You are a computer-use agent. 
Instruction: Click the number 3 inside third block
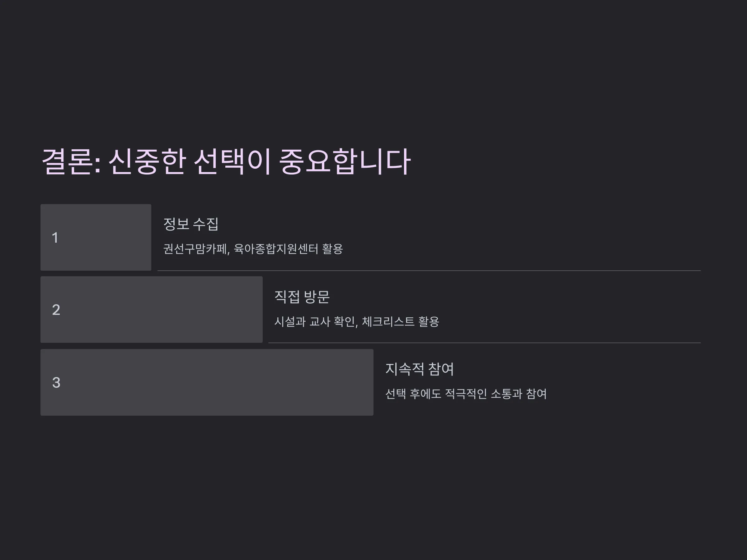click(x=56, y=382)
